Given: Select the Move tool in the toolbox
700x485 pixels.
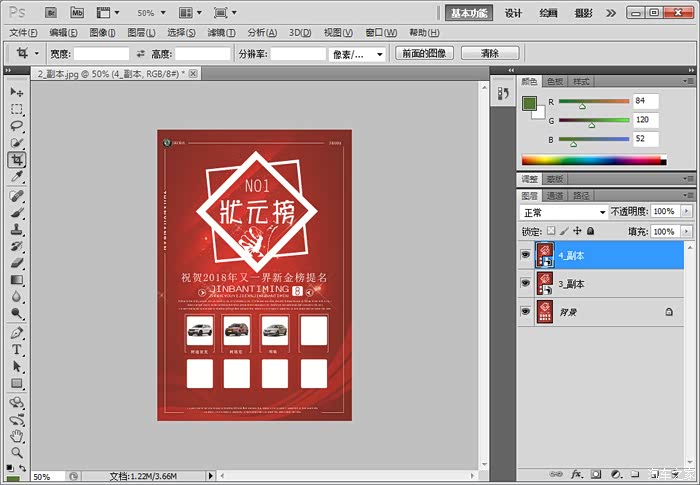Looking at the screenshot, I should tap(17, 92).
